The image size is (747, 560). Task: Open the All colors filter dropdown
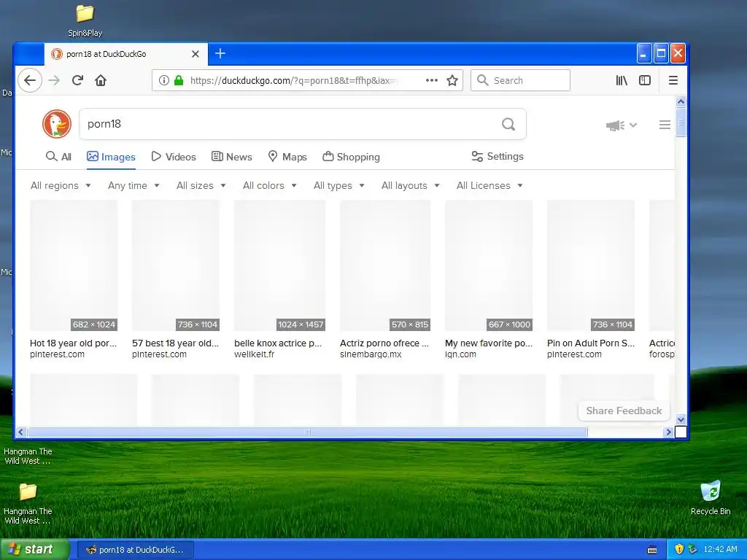click(x=270, y=185)
